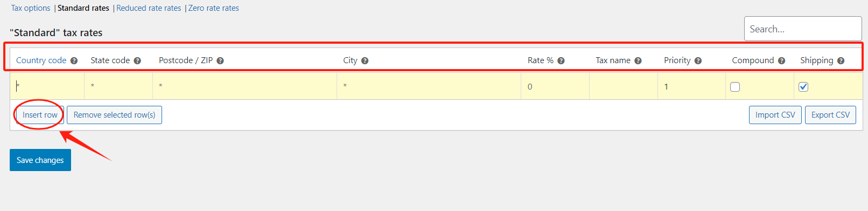Viewport: 868px width, 211px height.
Task: Enable the Compound checkbox in the row
Action: (x=735, y=87)
